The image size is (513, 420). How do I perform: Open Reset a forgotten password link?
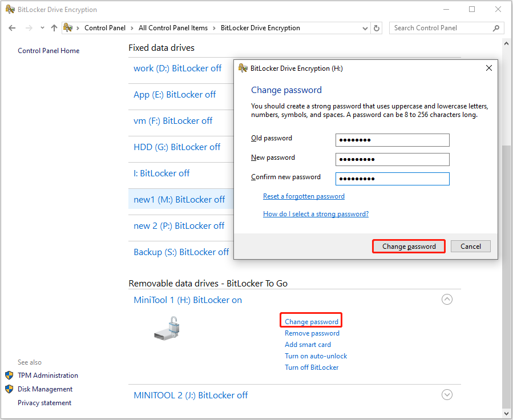pyautogui.click(x=304, y=196)
